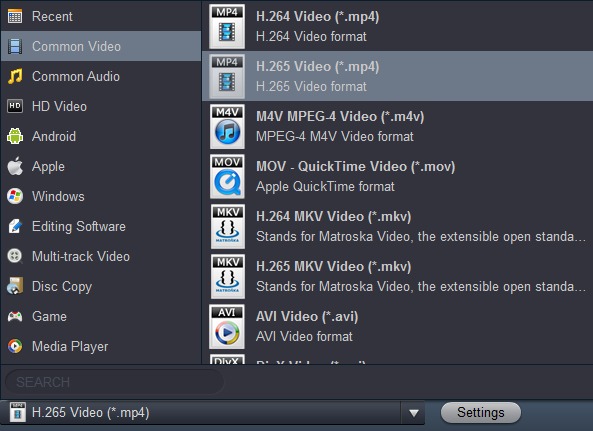Screen dimensions: 593x431
Task: Select H.264 Video (*.mp4) format entry
Action: point(398,26)
